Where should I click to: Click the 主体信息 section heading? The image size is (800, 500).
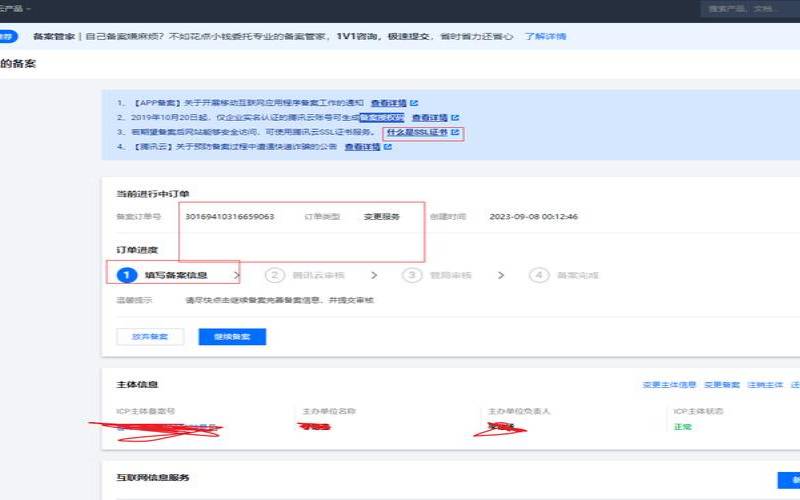coord(137,384)
